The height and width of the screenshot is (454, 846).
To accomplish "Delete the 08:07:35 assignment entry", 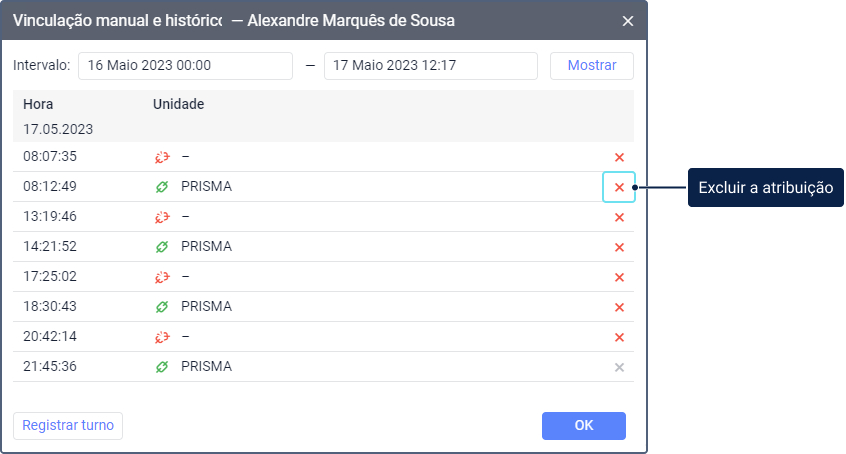I will pyautogui.click(x=619, y=157).
